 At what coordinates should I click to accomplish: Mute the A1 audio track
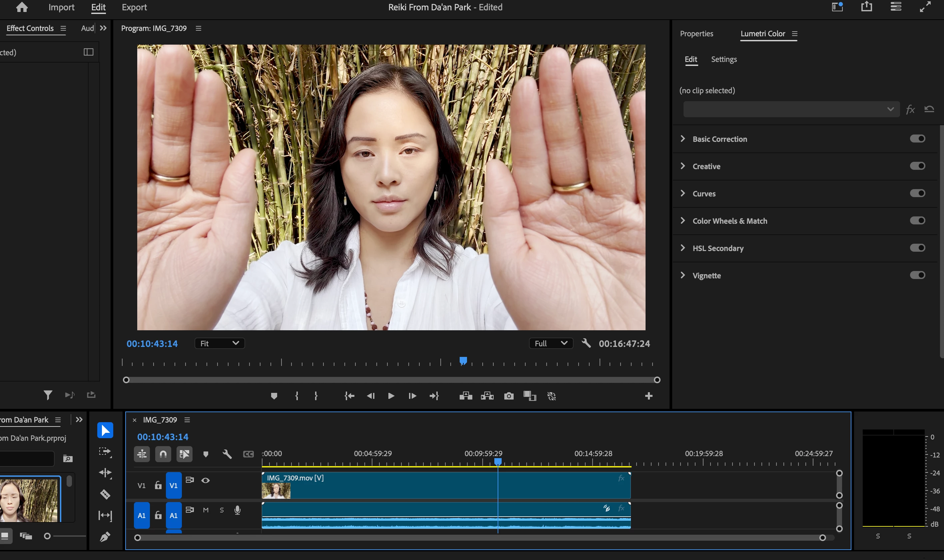click(x=206, y=510)
